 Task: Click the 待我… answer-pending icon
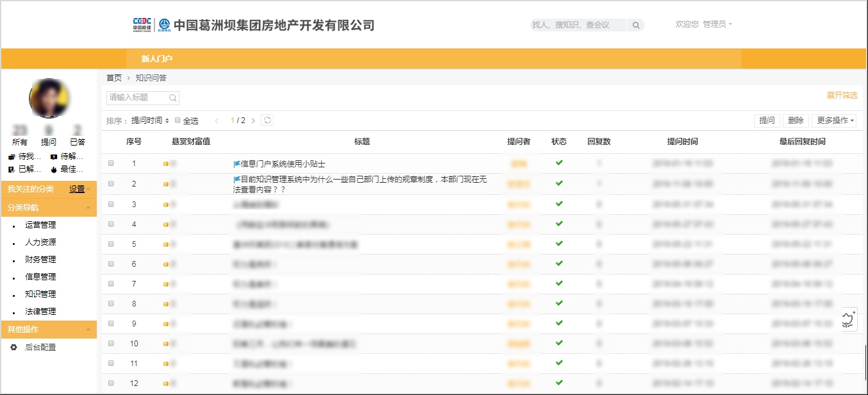[12, 157]
